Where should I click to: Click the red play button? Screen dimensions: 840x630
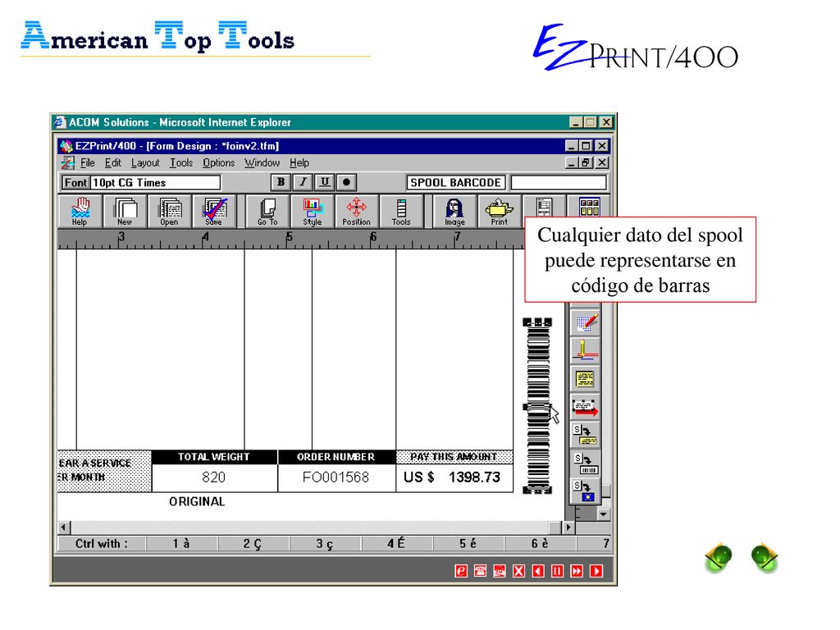point(596,571)
